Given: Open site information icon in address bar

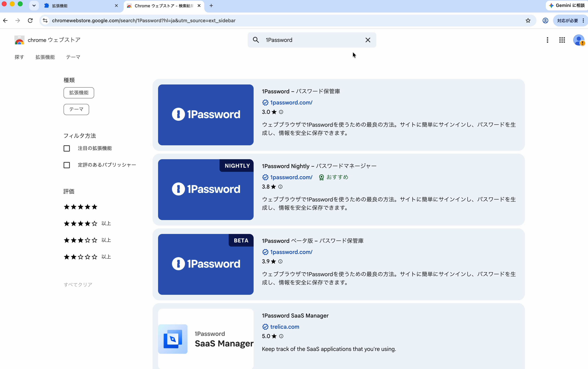Looking at the screenshot, I should (x=45, y=21).
